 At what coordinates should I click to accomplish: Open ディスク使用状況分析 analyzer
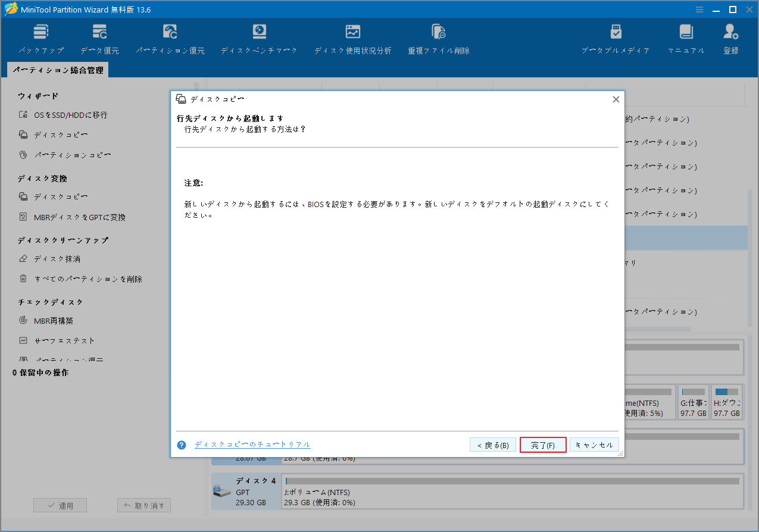pos(352,37)
